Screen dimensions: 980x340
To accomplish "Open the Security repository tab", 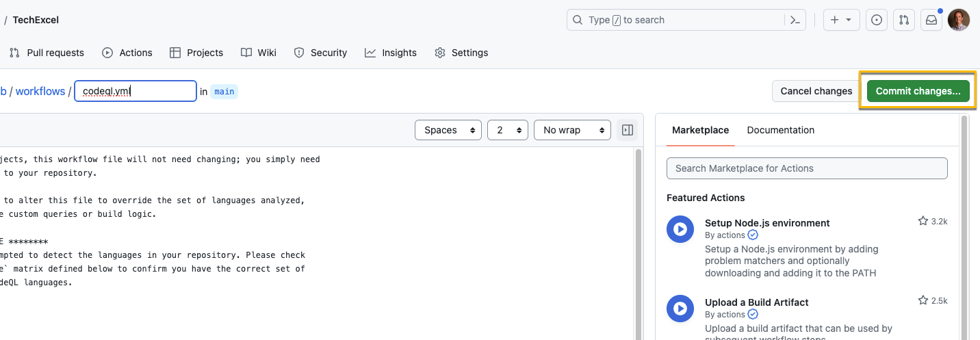I will point(320,53).
